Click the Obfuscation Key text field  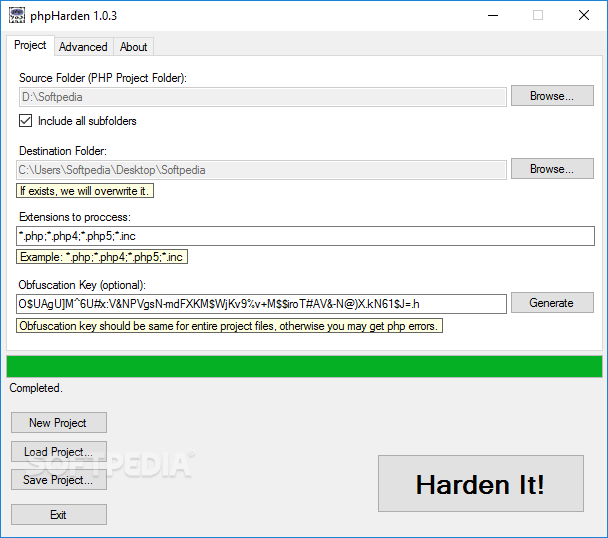coord(261,304)
